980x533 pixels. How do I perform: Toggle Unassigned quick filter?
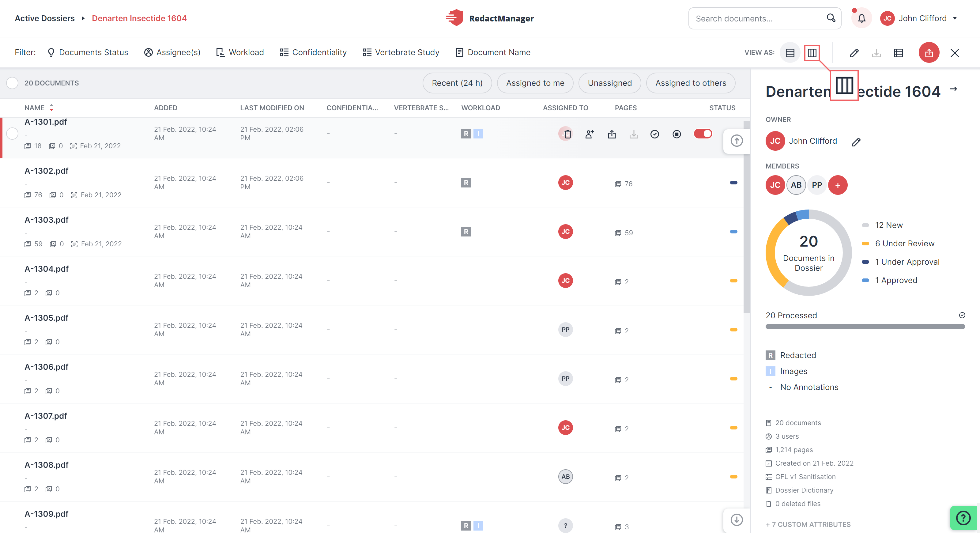609,83
